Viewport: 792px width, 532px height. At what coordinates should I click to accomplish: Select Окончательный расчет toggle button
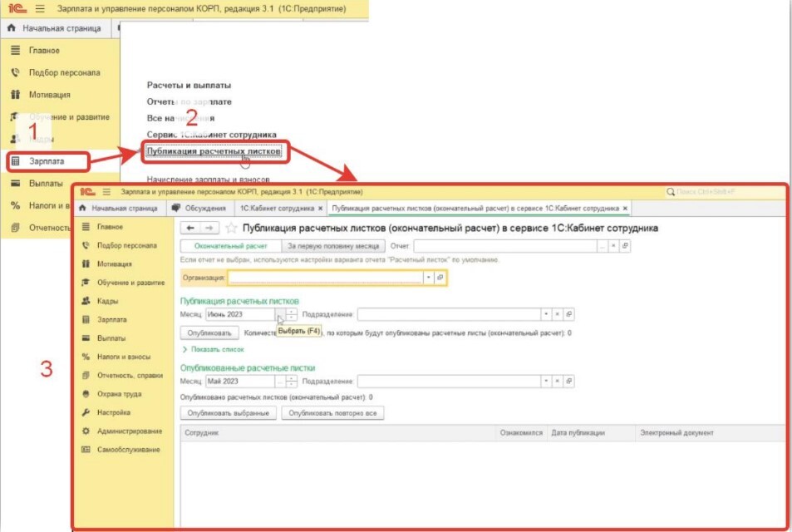tap(231, 246)
